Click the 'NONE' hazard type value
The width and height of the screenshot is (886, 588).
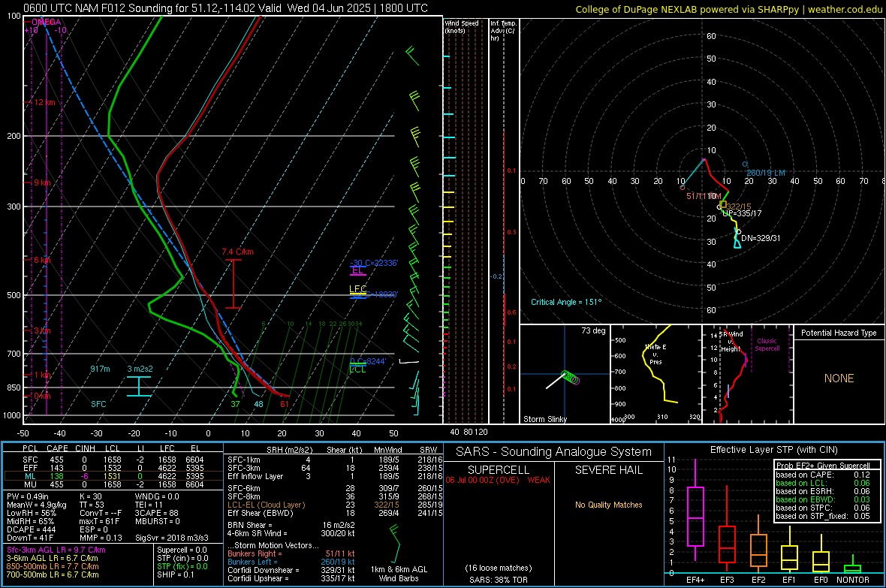pyautogui.click(x=839, y=378)
